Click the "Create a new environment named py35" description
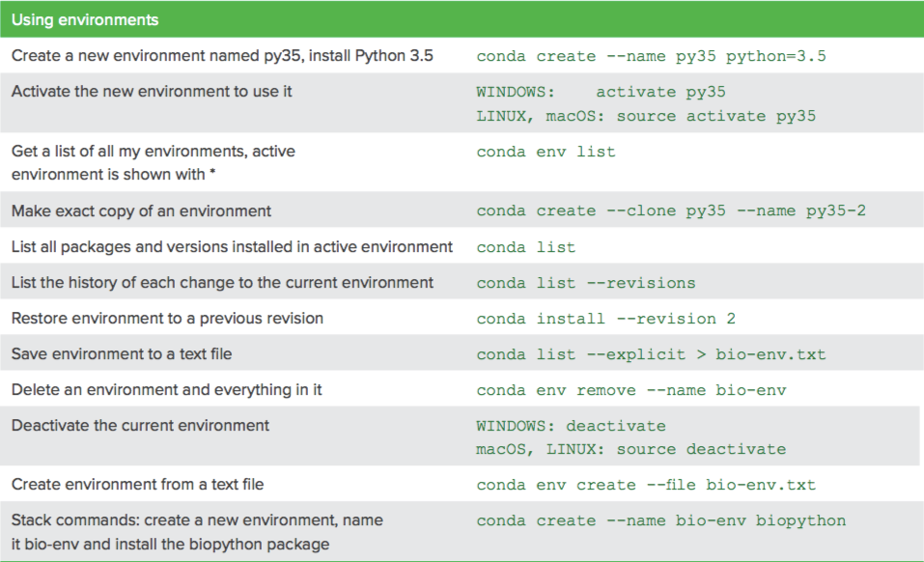 [x=222, y=56]
